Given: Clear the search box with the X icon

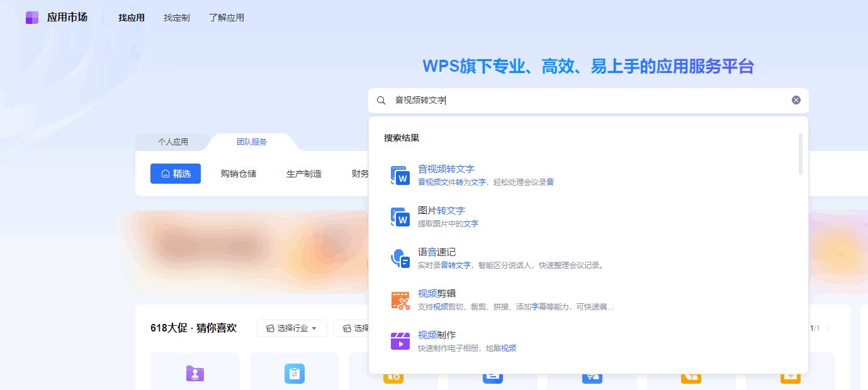Looking at the screenshot, I should tap(796, 100).
